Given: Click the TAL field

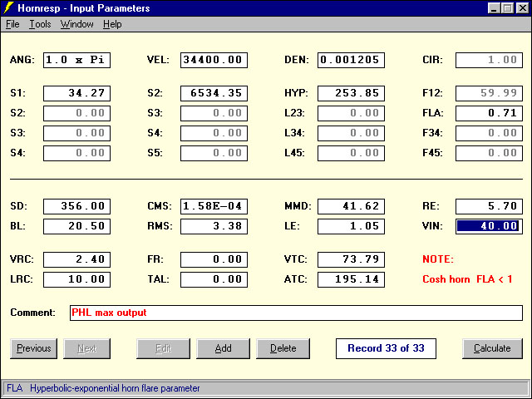Looking at the screenshot, I should [x=214, y=279].
